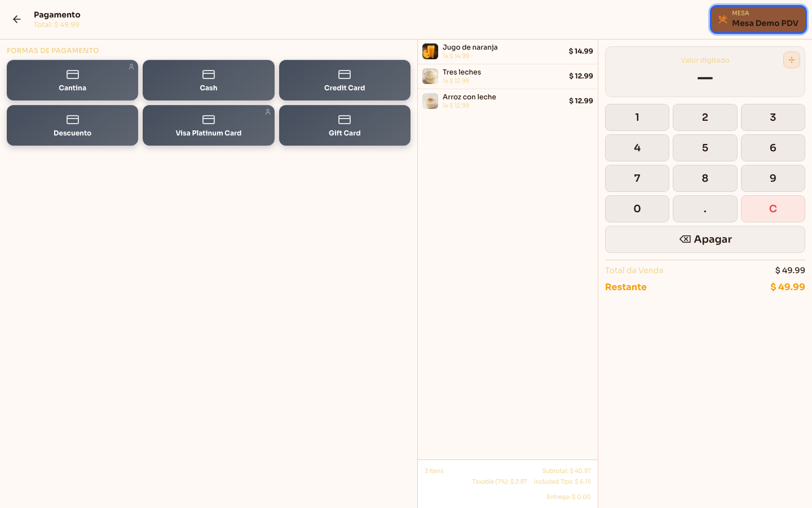The height and width of the screenshot is (508, 812).
Task: Open the Mesa Demo PDV table button
Action: pos(758,19)
